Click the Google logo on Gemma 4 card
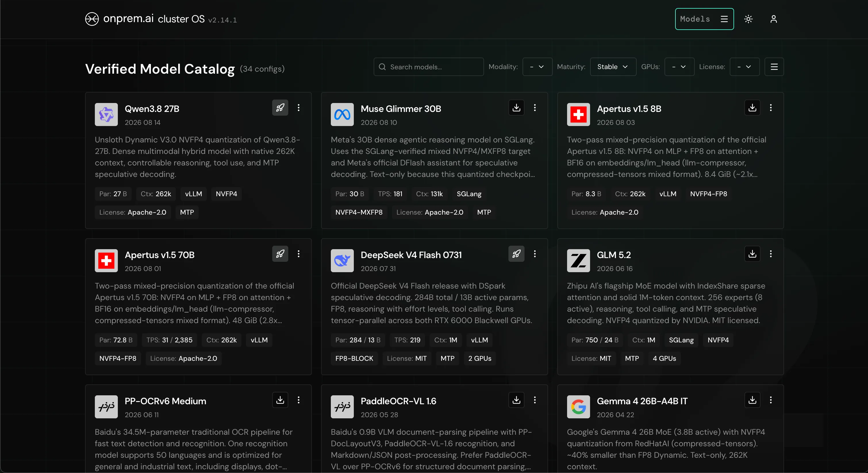 coord(578,407)
